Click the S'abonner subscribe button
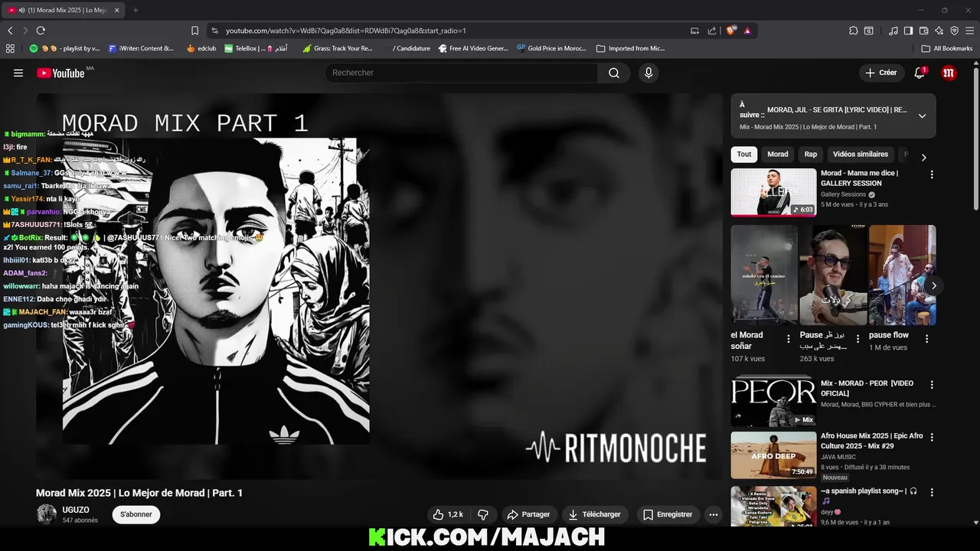 pyautogui.click(x=136, y=514)
